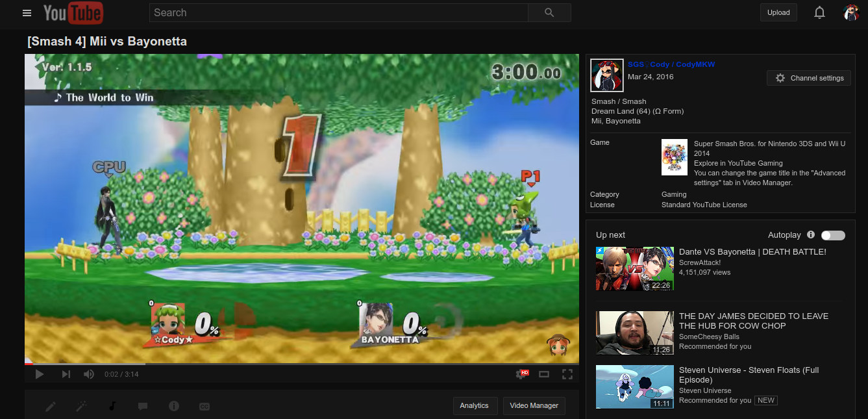868x419 pixels.
Task: Mute the video volume
Action: click(89, 374)
